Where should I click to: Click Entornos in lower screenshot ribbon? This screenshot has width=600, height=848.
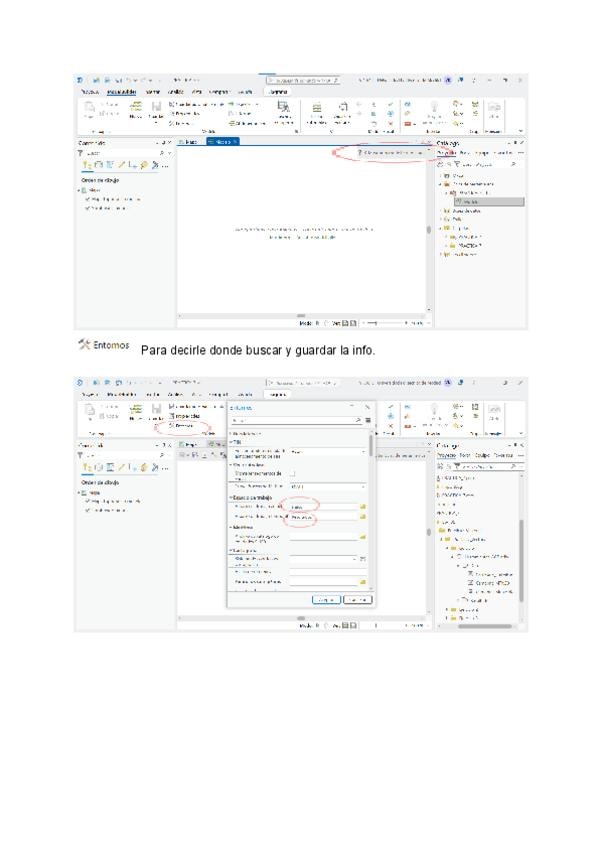tap(181, 426)
